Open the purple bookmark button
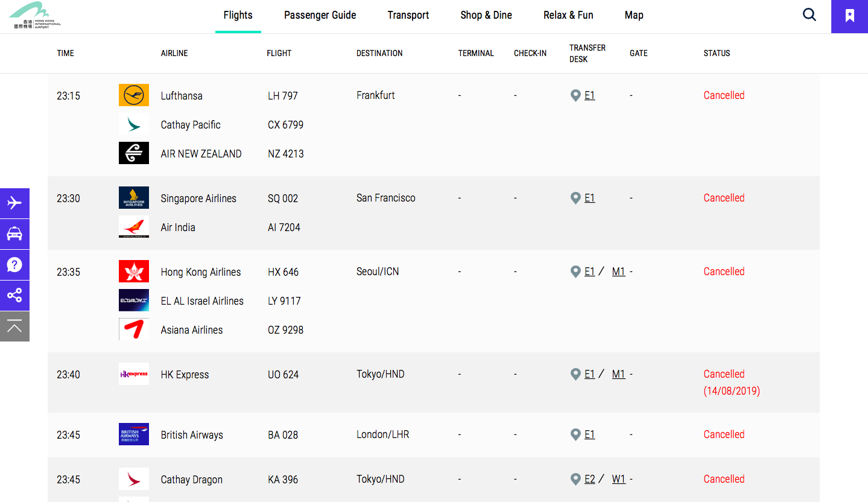Viewport: 868px width, 502px height. (x=849, y=16)
